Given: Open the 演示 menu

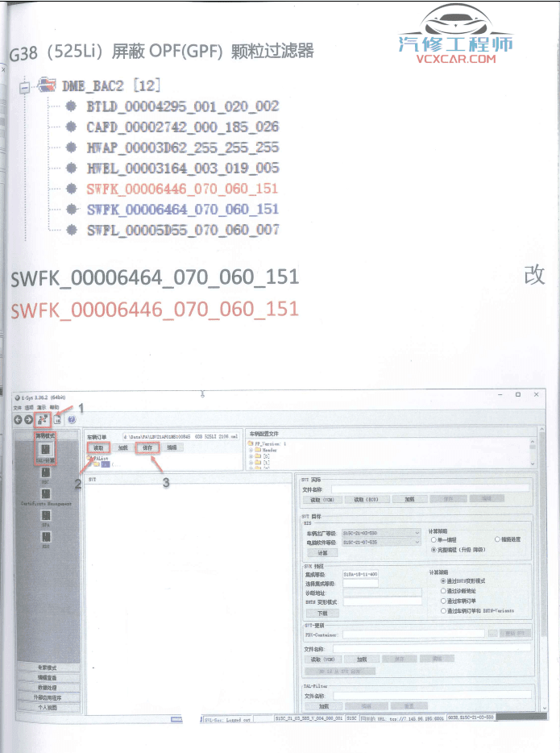Looking at the screenshot, I should pos(41,407).
